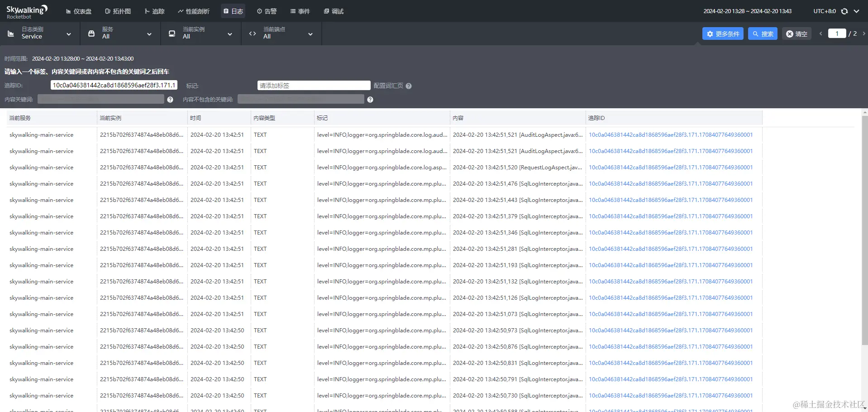
Task: Click the 内容不包含的关键词 exclusion input
Action: (x=301, y=99)
